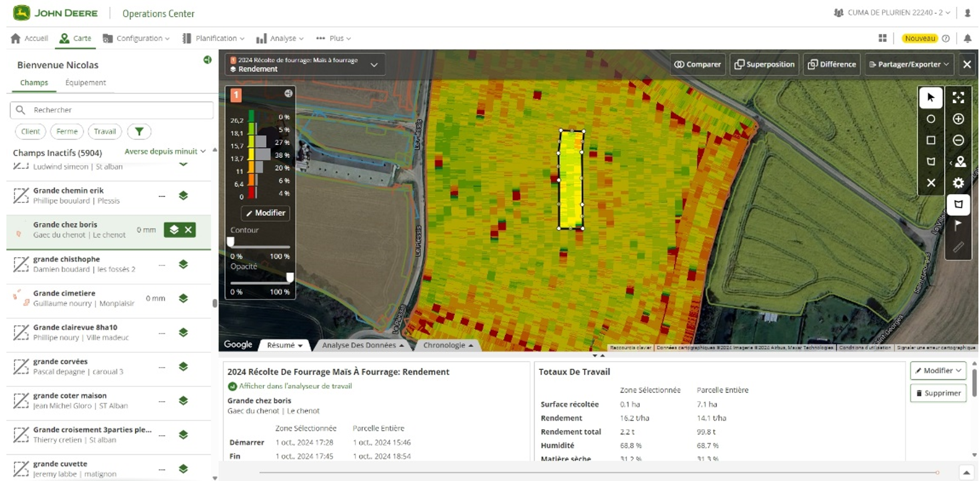Expand the Analyse menu
The image size is (980, 481).
pos(280,38)
